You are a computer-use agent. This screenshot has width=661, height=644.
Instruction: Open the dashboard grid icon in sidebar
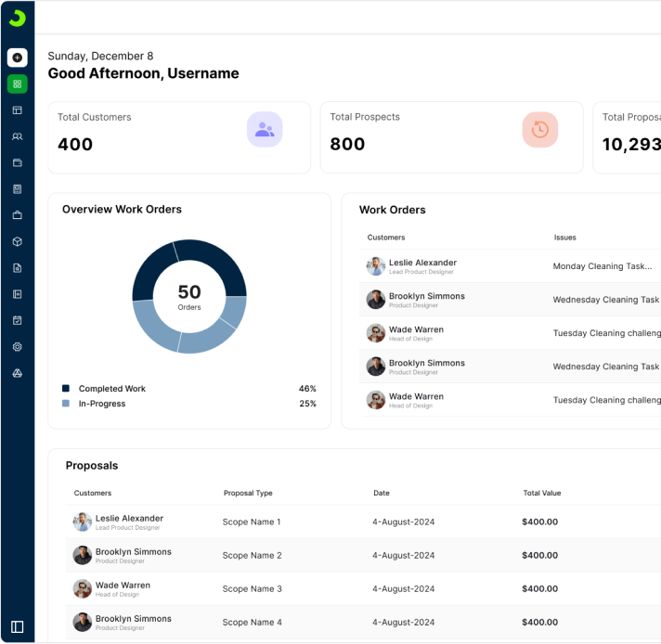17,84
